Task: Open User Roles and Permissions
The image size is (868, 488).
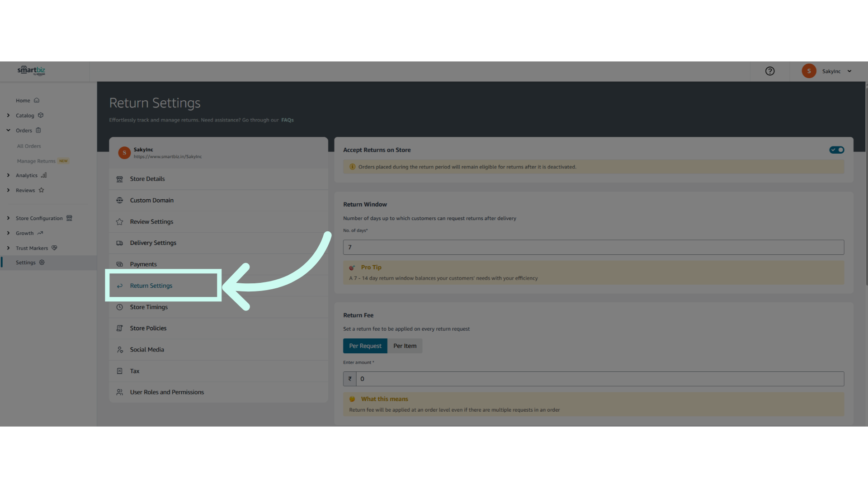Action: [x=218, y=392]
